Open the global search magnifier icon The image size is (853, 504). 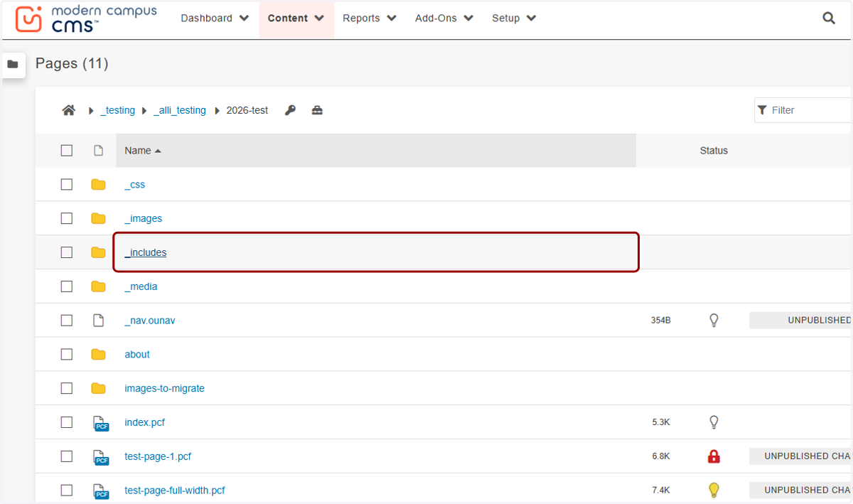point(829,18)
